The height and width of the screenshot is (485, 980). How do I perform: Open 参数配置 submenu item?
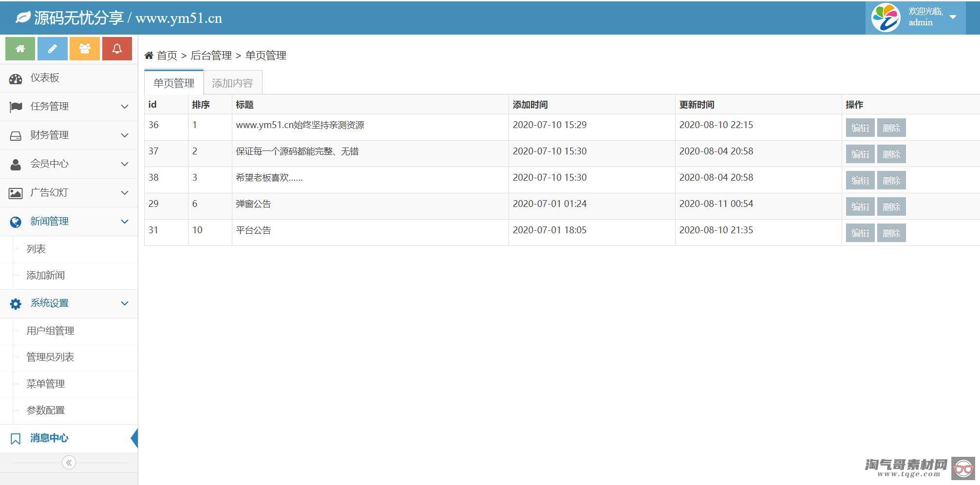(x=45, y=410)
